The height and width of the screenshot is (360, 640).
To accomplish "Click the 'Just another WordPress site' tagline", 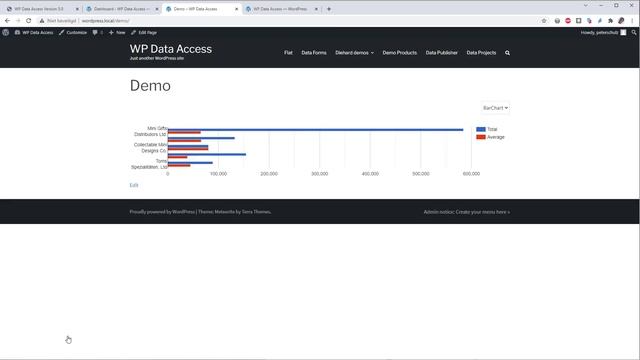I will (157, 58).
